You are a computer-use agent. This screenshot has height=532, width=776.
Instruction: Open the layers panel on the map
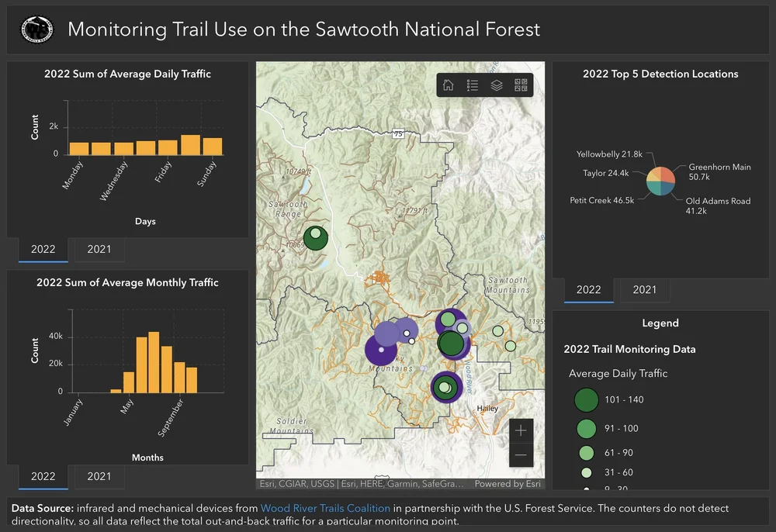point(497,85)
